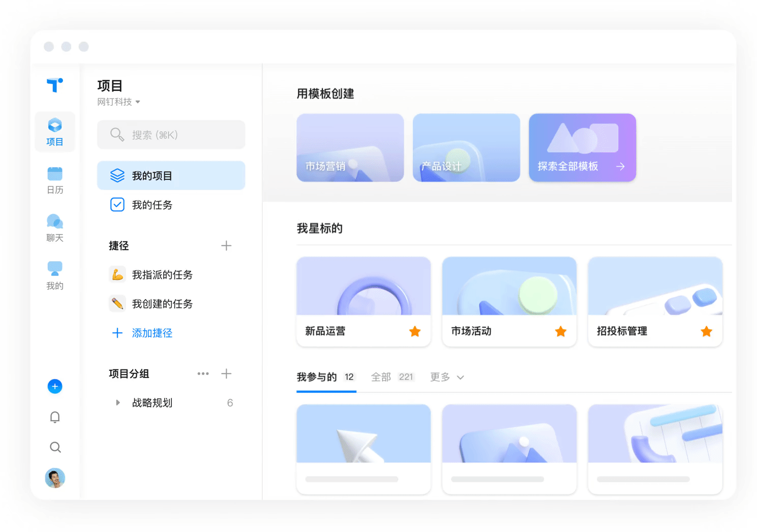This screenshot has height=532, width=757.
Task: Open the user avatar profile
Action: coord(55,478)
